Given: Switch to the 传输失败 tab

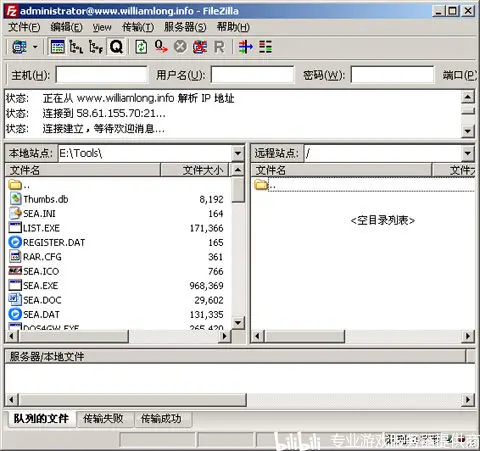Looking at the screenshot, I should tap(103, 418).
